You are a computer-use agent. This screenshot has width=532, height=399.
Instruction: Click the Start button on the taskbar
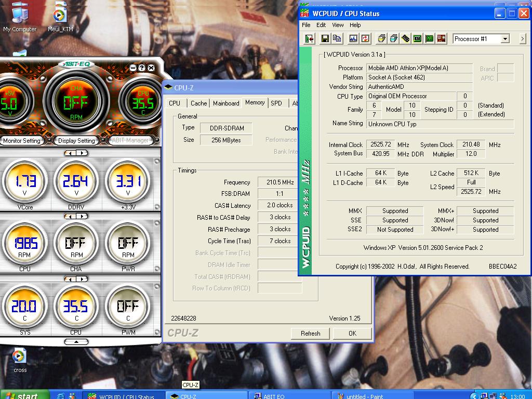(25, 395)
